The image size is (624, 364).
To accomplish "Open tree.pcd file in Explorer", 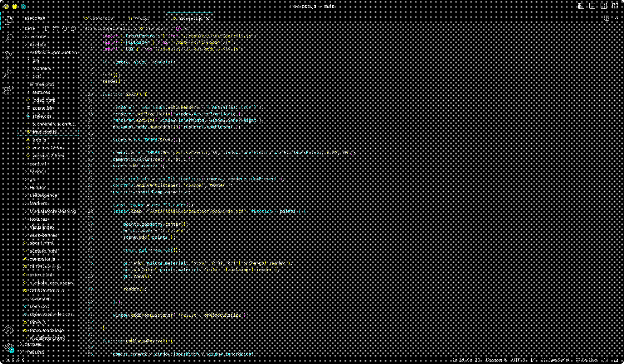I will click(44, 84).
